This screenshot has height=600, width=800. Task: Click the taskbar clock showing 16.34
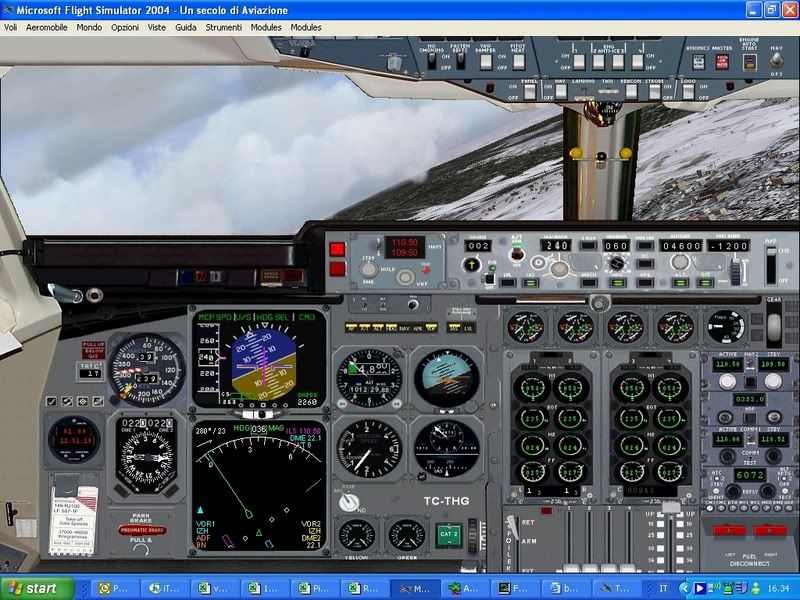pyautogui.click(x=778, y=588)
